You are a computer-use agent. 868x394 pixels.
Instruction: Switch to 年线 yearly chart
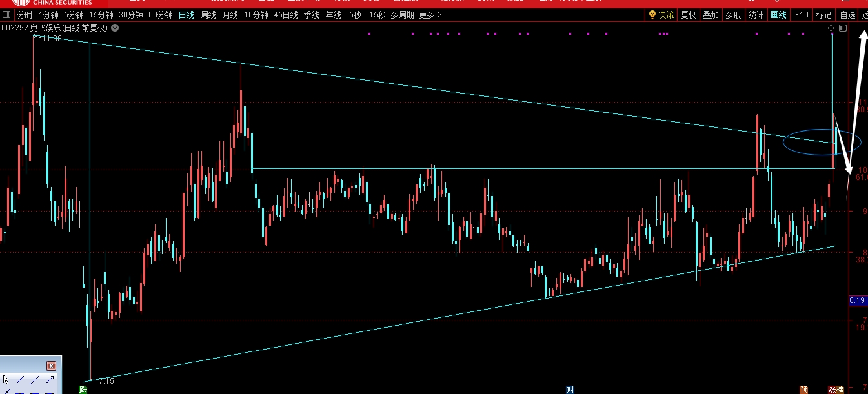[x=334, y=15]
